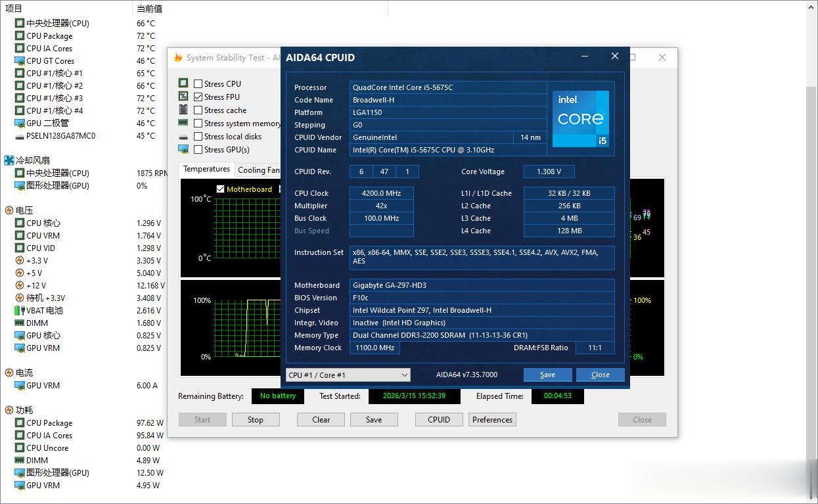Click the No battery status field

(278, 396)
